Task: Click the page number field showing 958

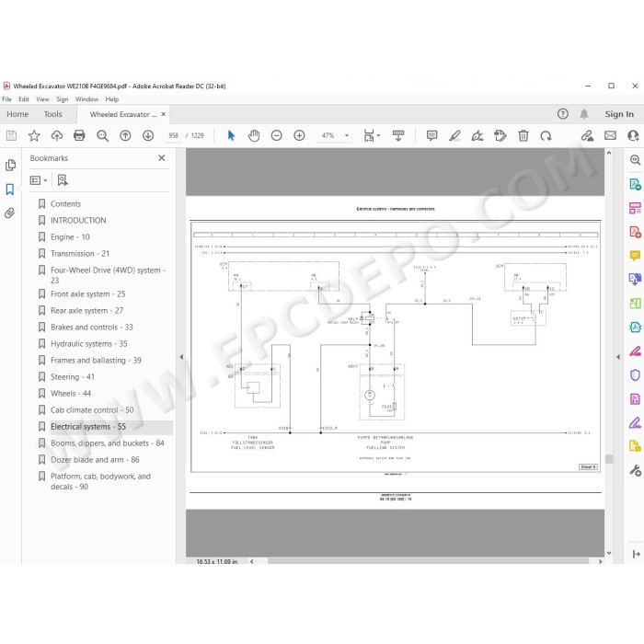Action: click(x=174, y=135)
